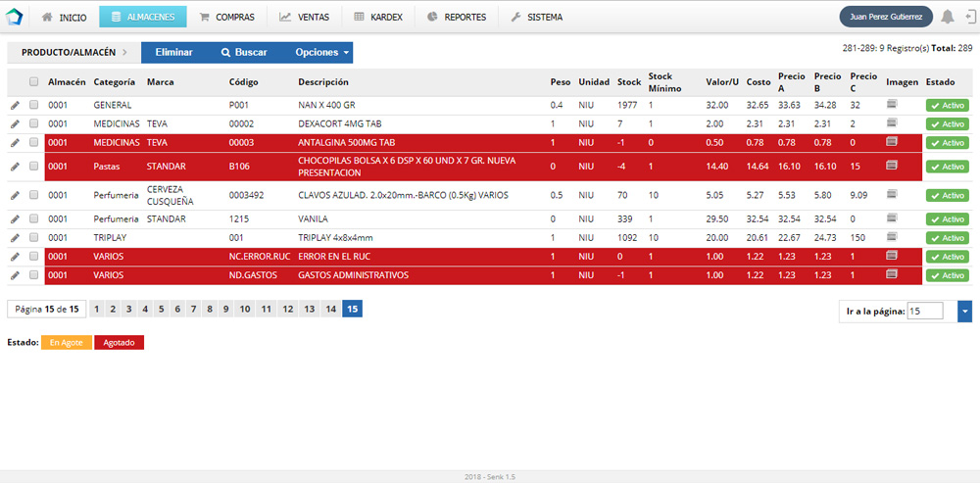Open the notifications bell icon

947,17
